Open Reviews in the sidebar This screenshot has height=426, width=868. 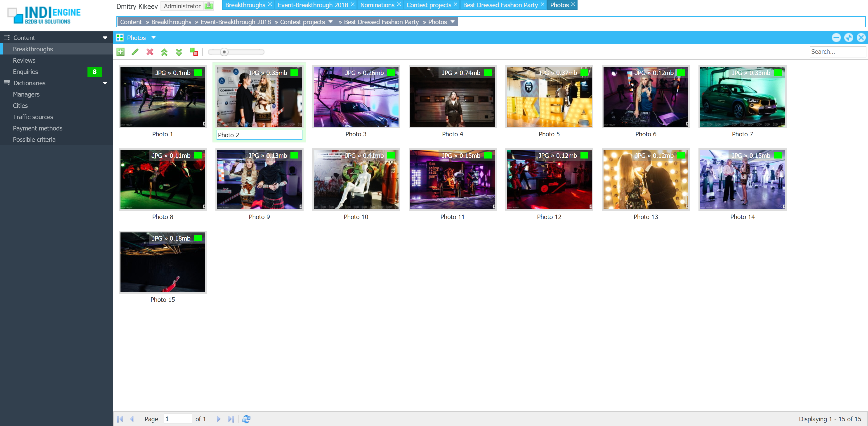pos(24,60)
